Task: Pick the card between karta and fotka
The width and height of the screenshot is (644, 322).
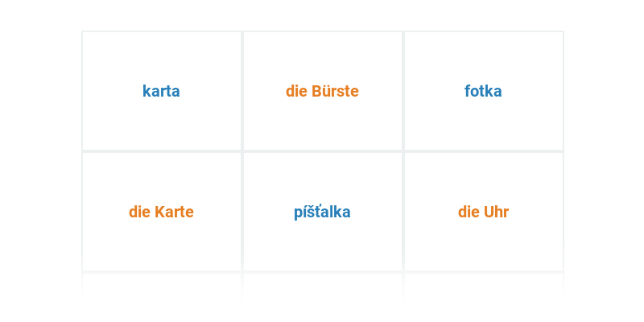Action: [x=323, y=91]
